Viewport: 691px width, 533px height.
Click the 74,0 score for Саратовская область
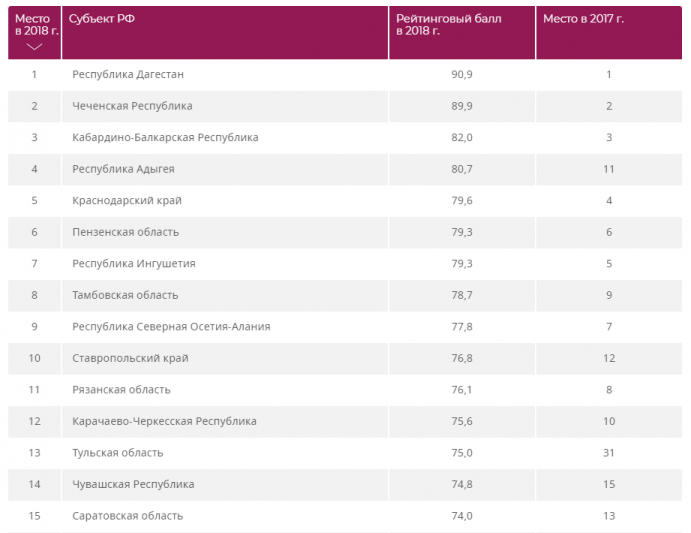[x=462, y=516]
